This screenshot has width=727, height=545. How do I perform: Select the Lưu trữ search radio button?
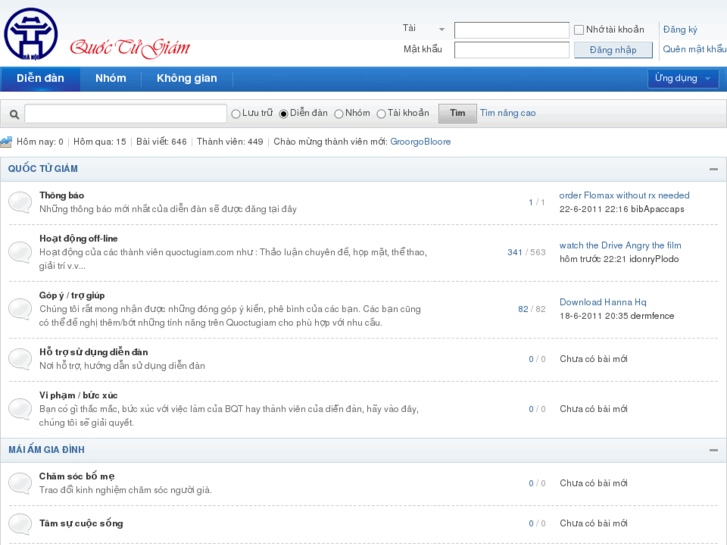coord(235,114)
